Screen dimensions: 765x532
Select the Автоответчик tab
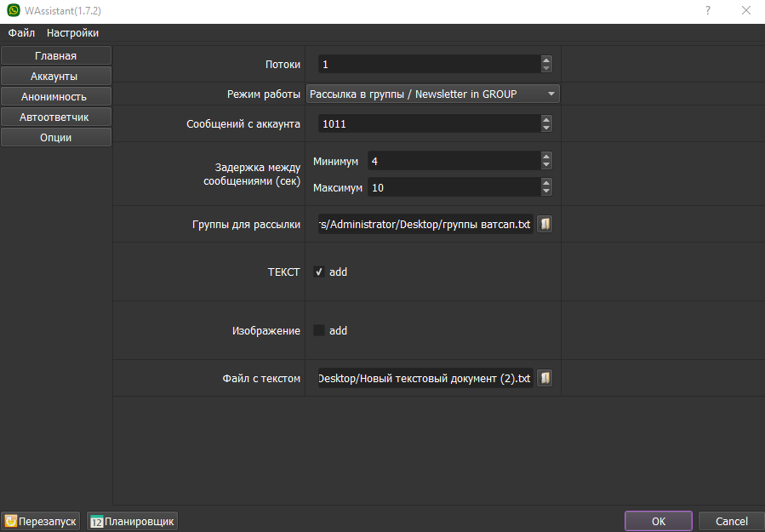(x=56, y=117)
